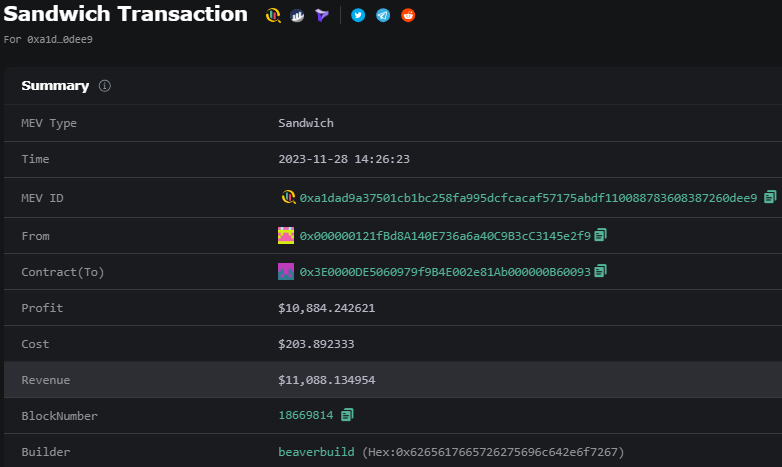Share via the Telegram icon
This screenshot has height=467, width=782.
click(383, 15)
